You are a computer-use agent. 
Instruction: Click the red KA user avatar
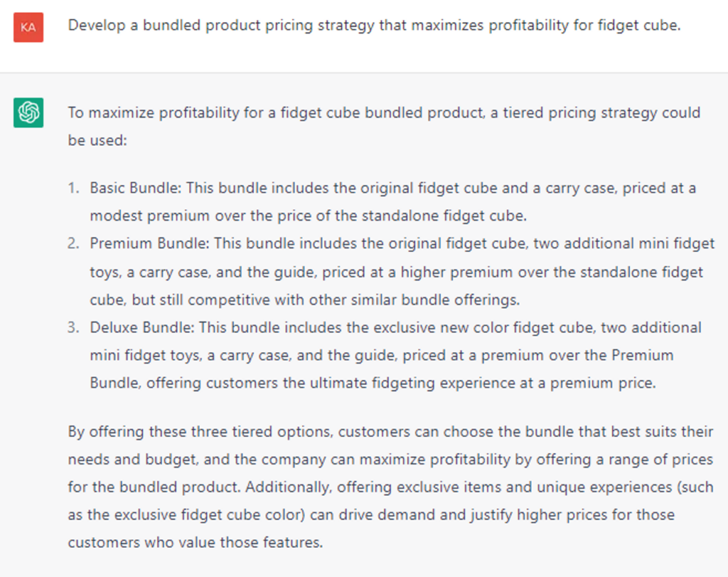click(x=28, y=27)
